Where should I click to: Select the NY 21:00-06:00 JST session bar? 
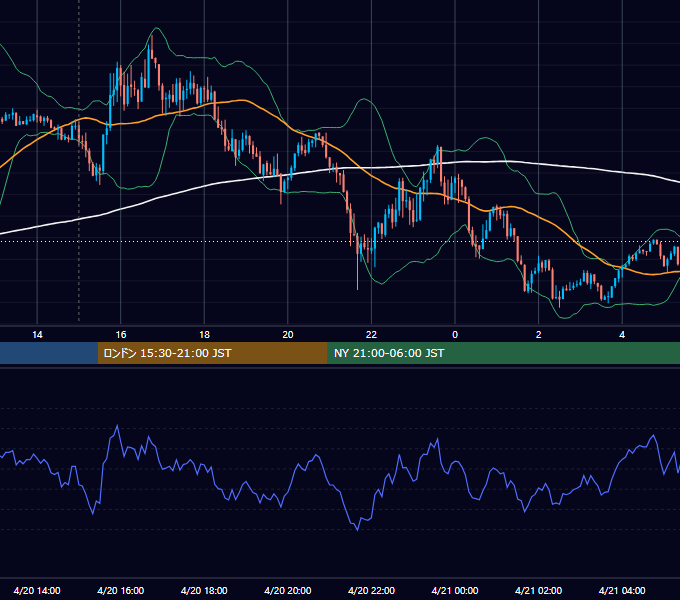[503, 353]
